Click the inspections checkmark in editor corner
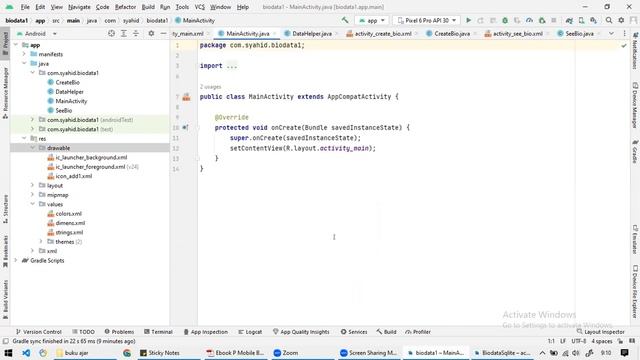Viewport: 640px width, 360px height. pos(624,46)
